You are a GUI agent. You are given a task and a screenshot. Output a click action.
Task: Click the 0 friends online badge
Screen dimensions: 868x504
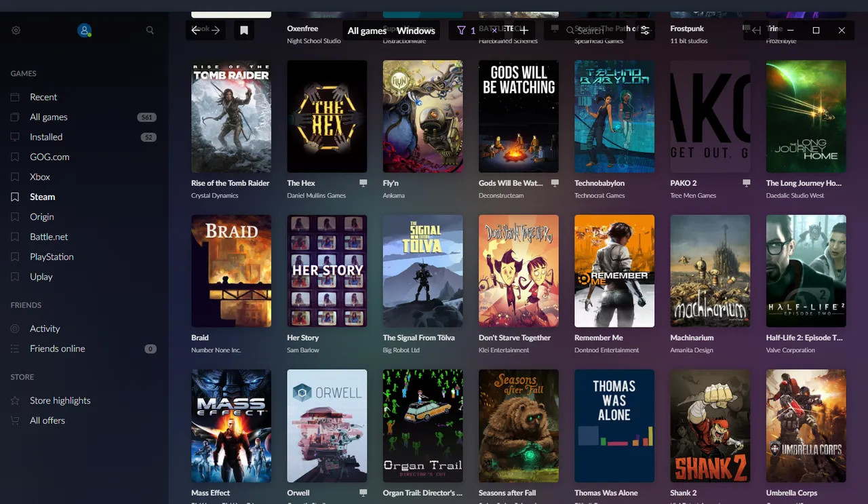click(151, 349)
